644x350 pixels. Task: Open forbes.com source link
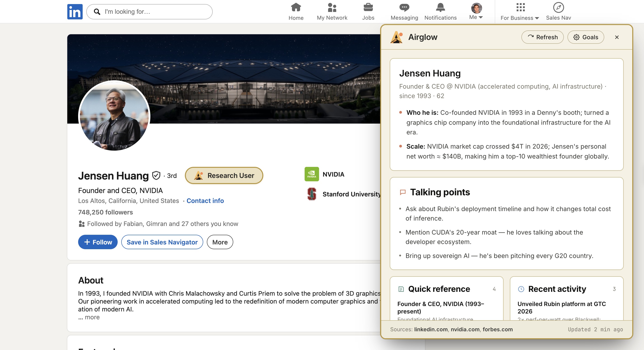tap(497, 329)
